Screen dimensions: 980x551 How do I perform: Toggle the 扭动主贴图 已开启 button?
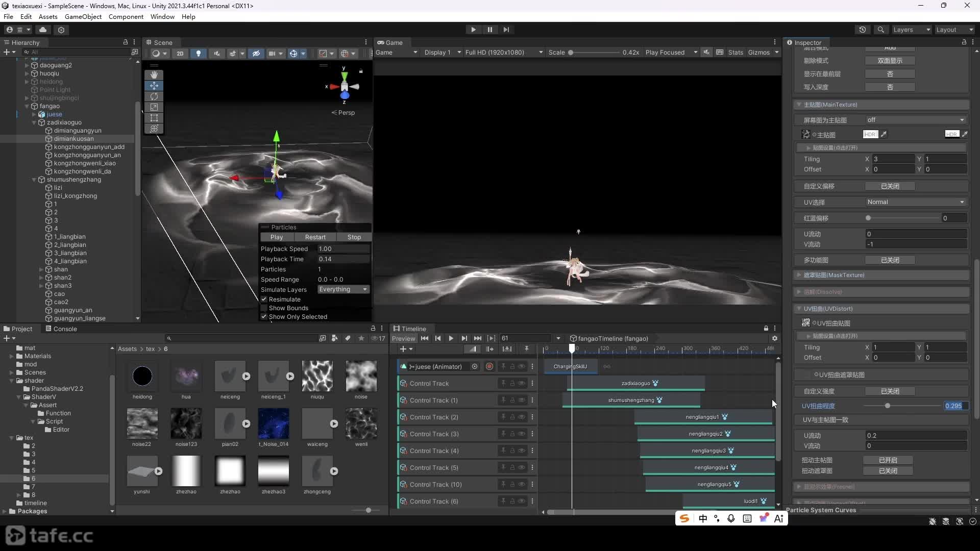888,460
